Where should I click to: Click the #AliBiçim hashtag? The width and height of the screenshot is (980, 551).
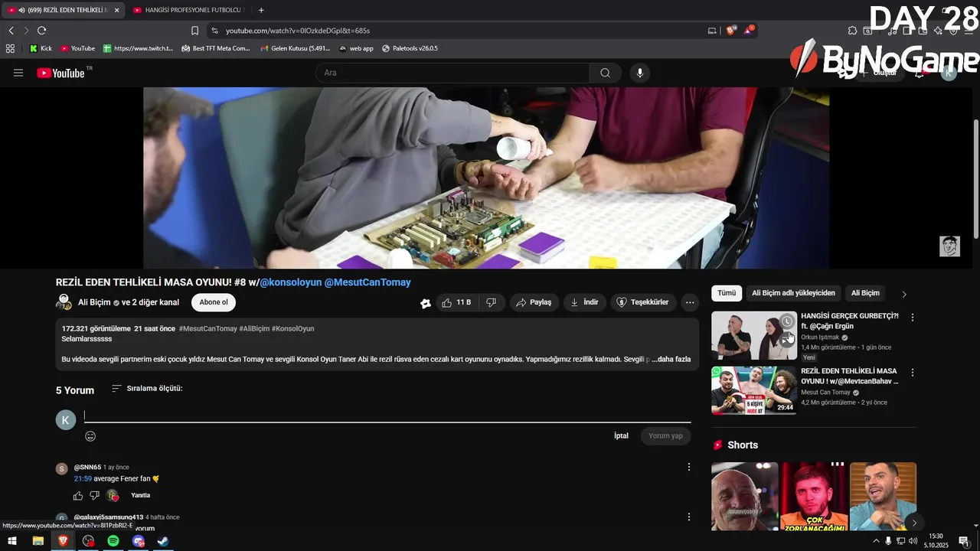[x=254, y=328]
